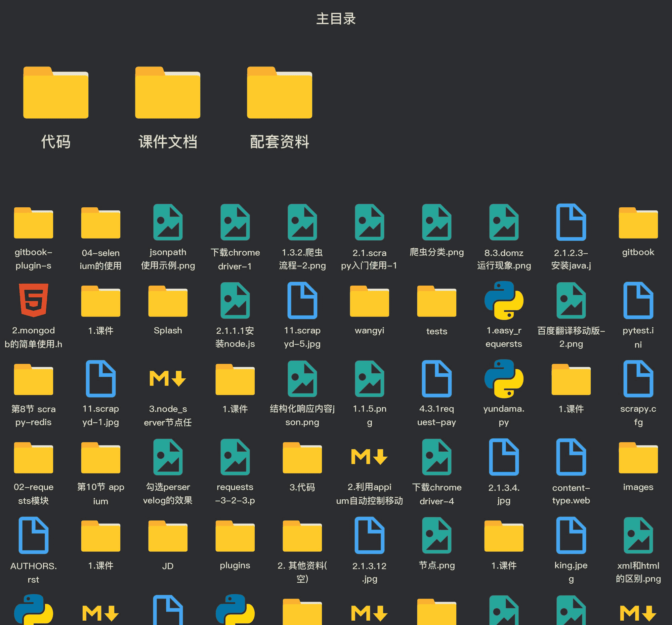This screenshot has width=672, height=625.
Task: Open the Splash folder
Action: pyautogui.click(x=168, y=301)
